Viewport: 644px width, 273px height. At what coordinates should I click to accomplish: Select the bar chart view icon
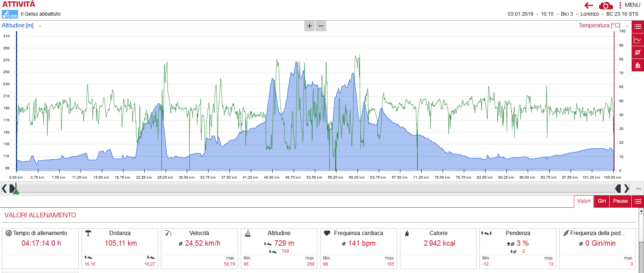(638, 65)
